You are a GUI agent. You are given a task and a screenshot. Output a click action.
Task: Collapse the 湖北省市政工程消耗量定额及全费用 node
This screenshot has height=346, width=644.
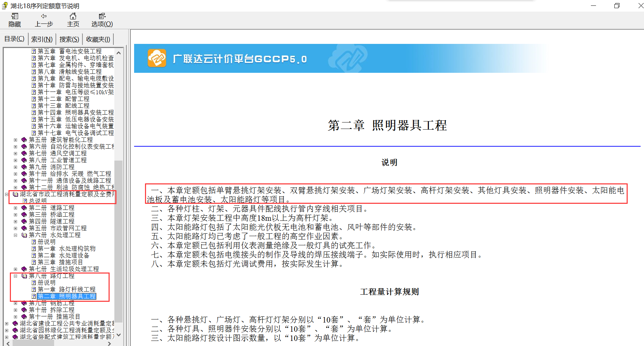point(6,194)
